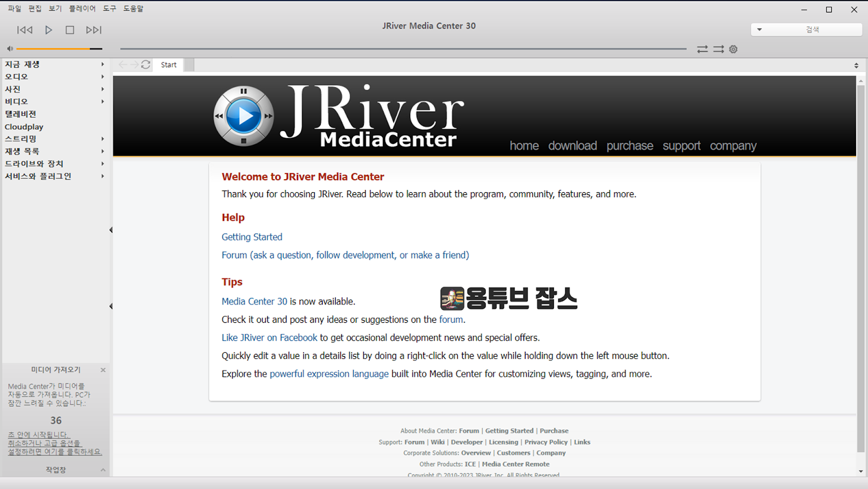868x489 pixels.
Task: Cancel auto-import via the 여기를 클릭하세요 link
Action: coord(55,443)
